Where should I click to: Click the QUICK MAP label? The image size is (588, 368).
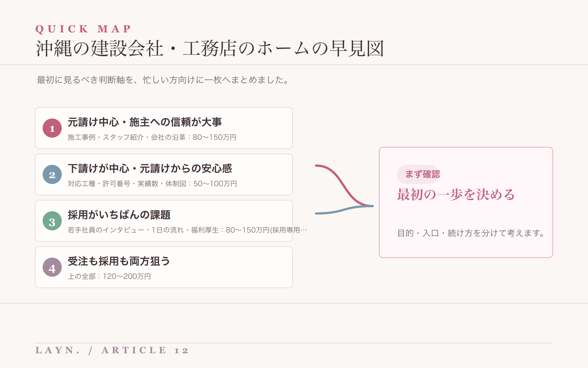83,29
